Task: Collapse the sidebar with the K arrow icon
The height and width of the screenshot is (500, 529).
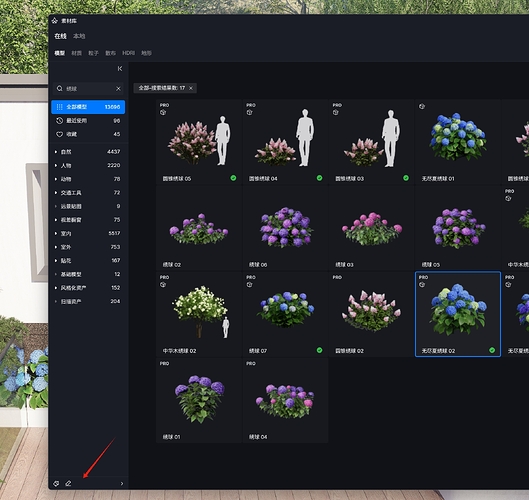Action: 120,68
